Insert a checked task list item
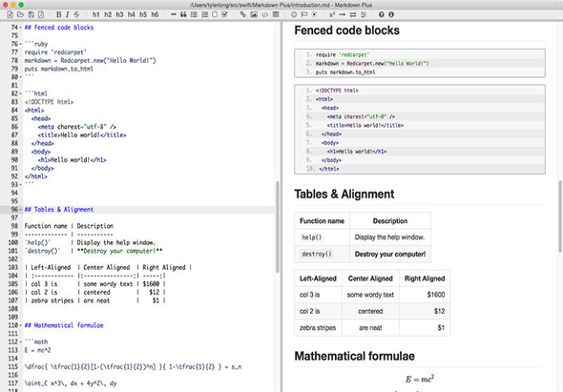The width and height of the screenshot is (563, 392). click(225, 14)
